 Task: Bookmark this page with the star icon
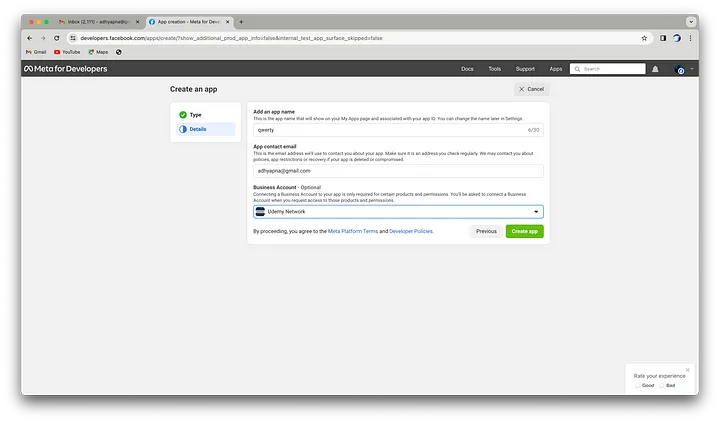point(644,38)
